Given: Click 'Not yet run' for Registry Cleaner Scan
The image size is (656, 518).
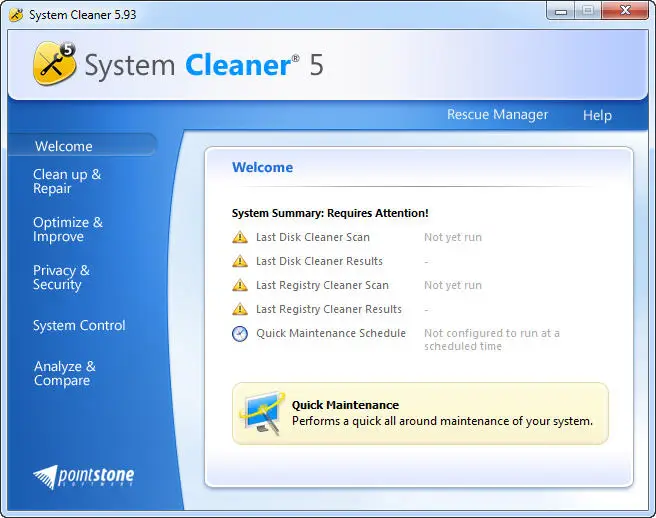Looking at the screenshot, I should (453, 285).
